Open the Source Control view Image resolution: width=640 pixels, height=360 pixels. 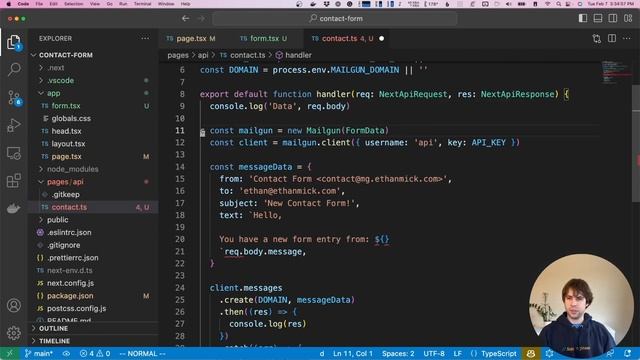point(14,98)
